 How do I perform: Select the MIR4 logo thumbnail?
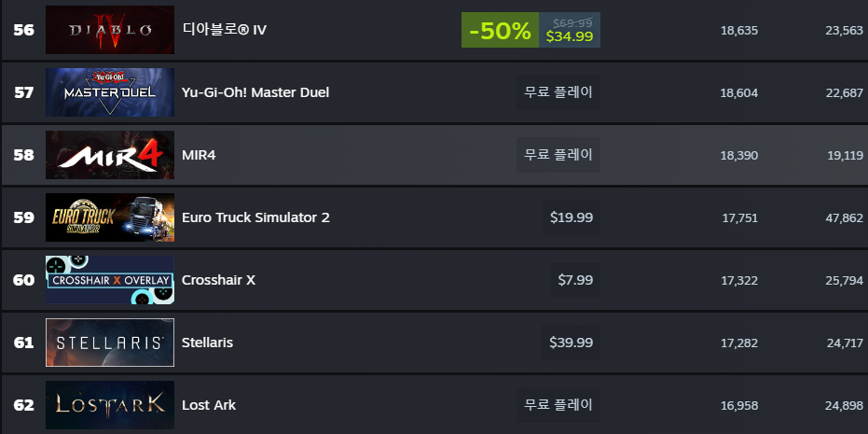click(110, 155)
